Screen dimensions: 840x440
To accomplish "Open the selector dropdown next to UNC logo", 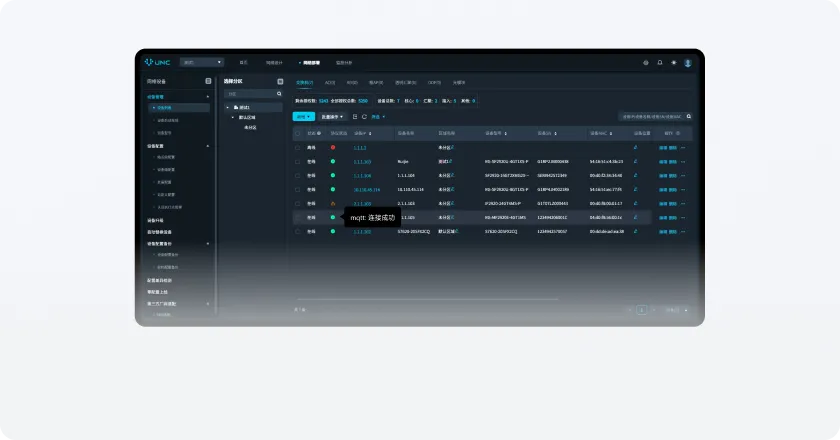I will pyautogui.click(x=201, y=62).
